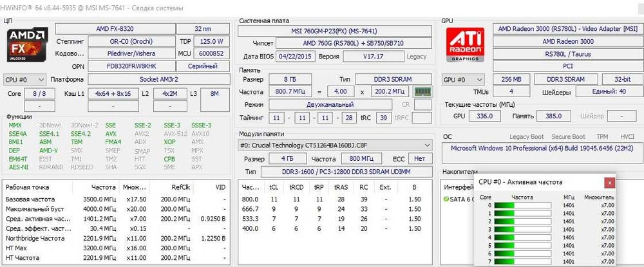Click the 8 ГБ memory size field
Viewport: 644px width, 267px height.
[290, 79]
